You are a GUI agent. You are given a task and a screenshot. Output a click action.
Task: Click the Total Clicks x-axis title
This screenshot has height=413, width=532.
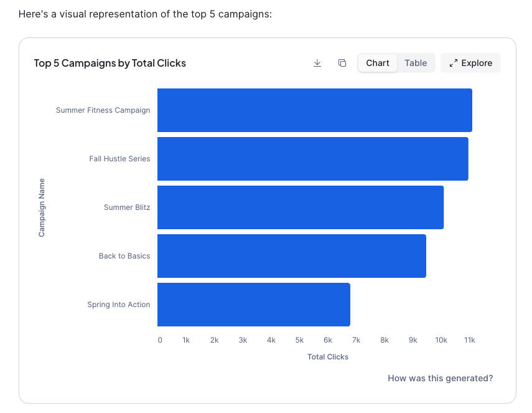(x=328, y=357)
